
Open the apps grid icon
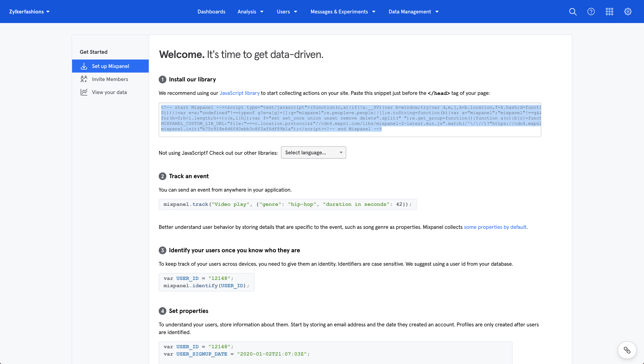click(609, 12)
